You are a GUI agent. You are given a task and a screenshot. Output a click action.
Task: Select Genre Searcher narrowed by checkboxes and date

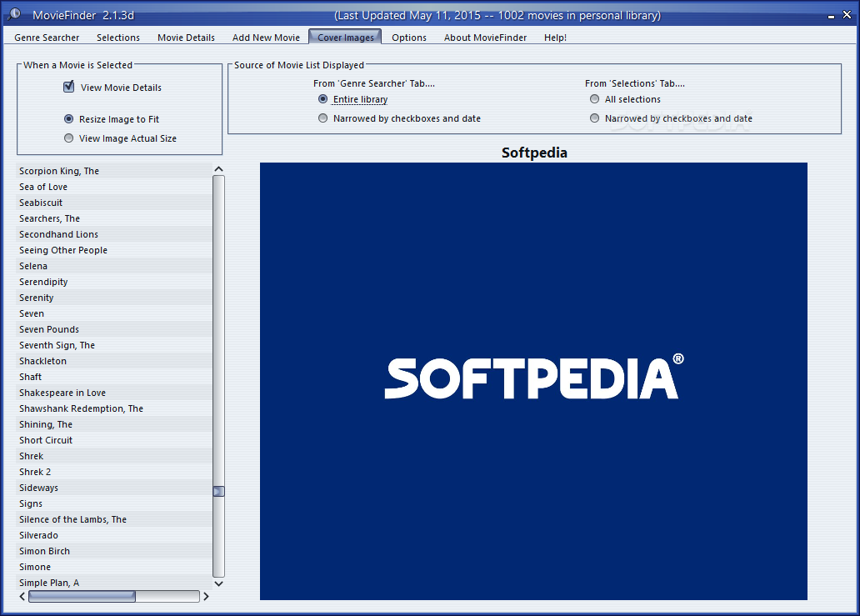[323, 118]
